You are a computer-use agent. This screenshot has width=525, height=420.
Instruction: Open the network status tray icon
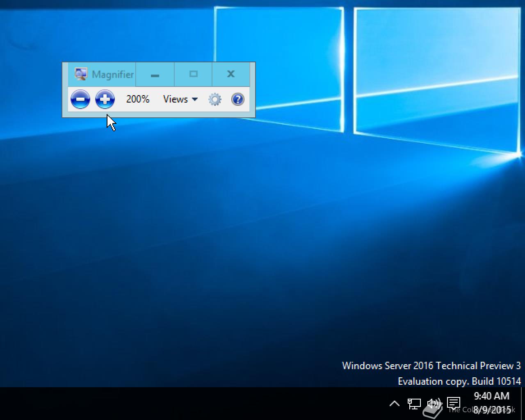point(414,404)
